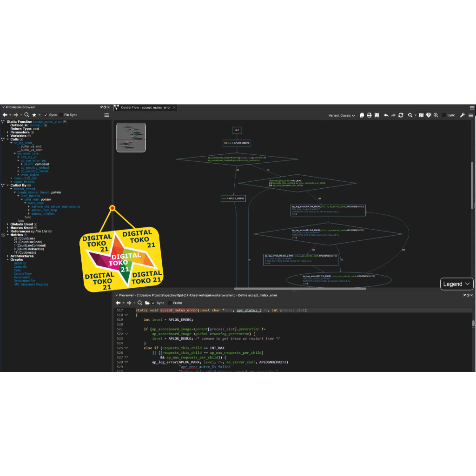The image size is (476, 476).
Task: Go forward in Previewer history
Action: point(129,303)
